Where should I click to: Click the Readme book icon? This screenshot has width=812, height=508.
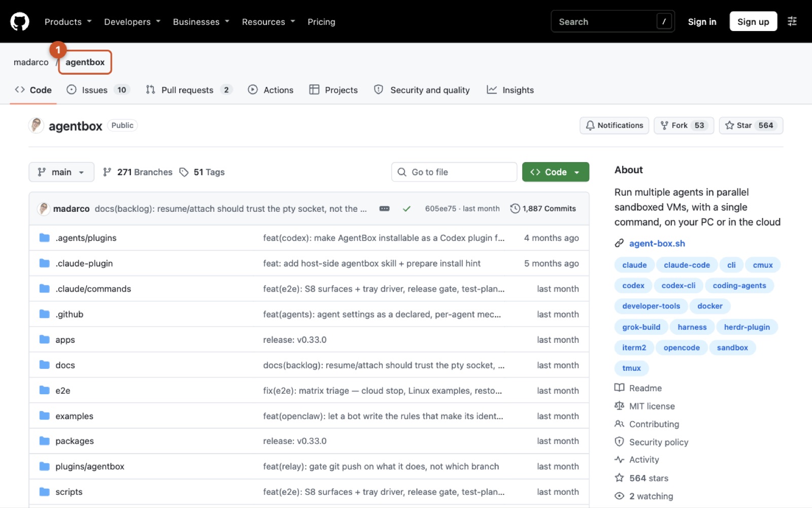619,388
